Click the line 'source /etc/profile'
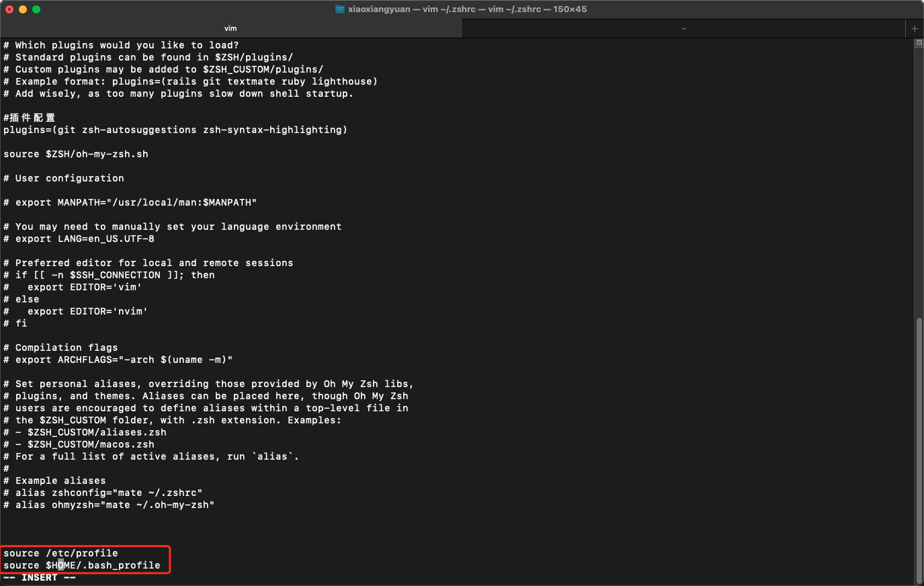The image size is (924, 586). tap(60, 553)
